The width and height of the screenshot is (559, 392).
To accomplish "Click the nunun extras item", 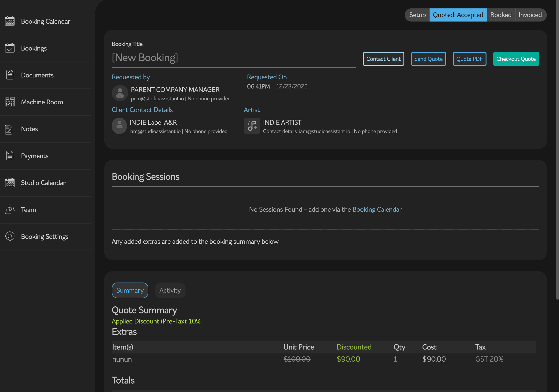I will point(122,359).
